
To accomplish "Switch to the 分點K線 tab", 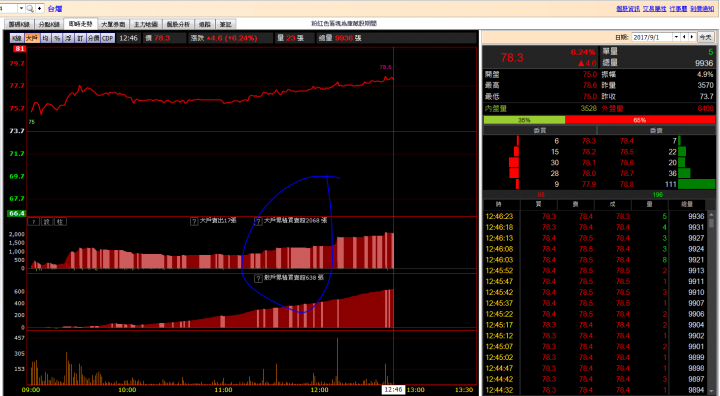I will point(49,24).
